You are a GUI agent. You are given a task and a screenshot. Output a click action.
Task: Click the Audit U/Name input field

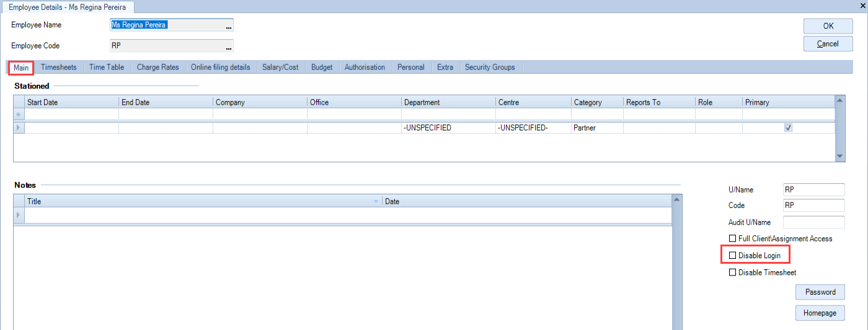(x=814, y=222)
